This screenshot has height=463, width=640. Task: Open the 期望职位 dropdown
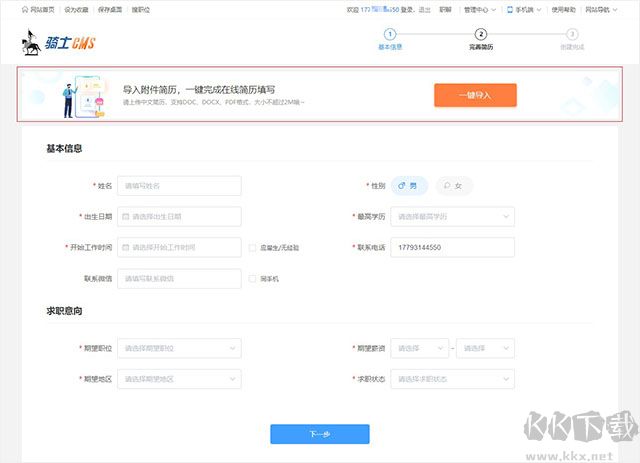point(179,348)
